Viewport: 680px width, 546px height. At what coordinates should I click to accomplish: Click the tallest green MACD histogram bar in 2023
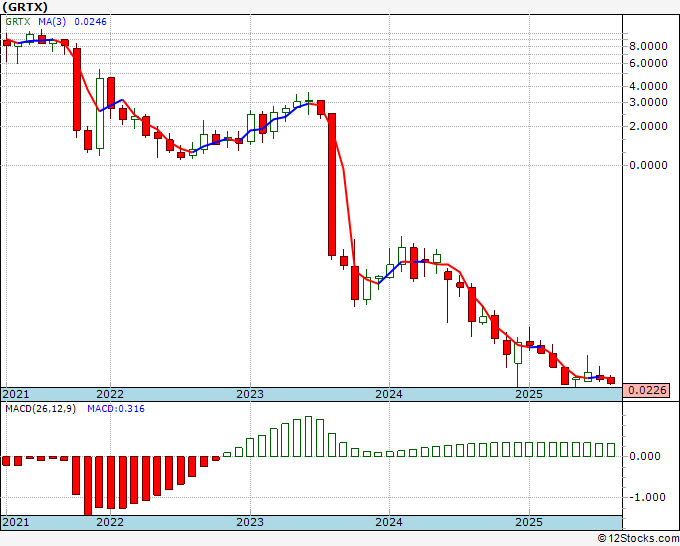[x=308, y=436]
